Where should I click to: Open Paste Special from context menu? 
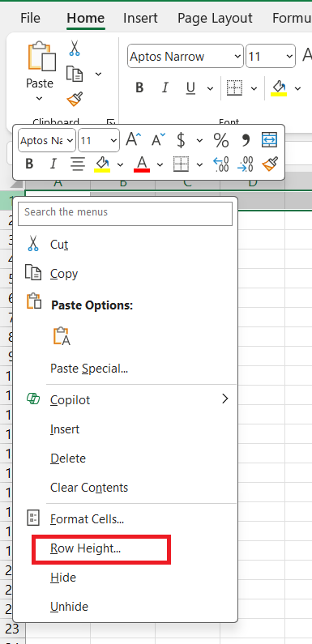[126, 368]
